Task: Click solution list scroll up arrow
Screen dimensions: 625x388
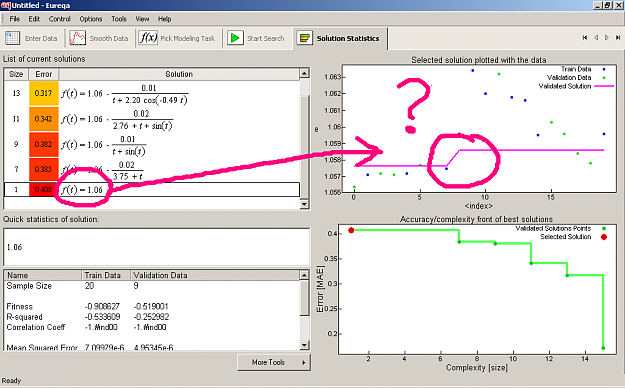Action: coord(304,73)
